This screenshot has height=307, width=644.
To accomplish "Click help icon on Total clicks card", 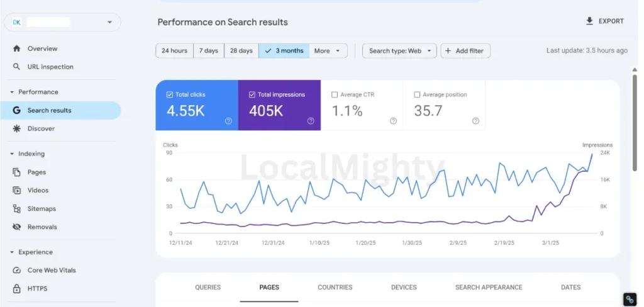I will pyautogui.click(x=228, y=121).
